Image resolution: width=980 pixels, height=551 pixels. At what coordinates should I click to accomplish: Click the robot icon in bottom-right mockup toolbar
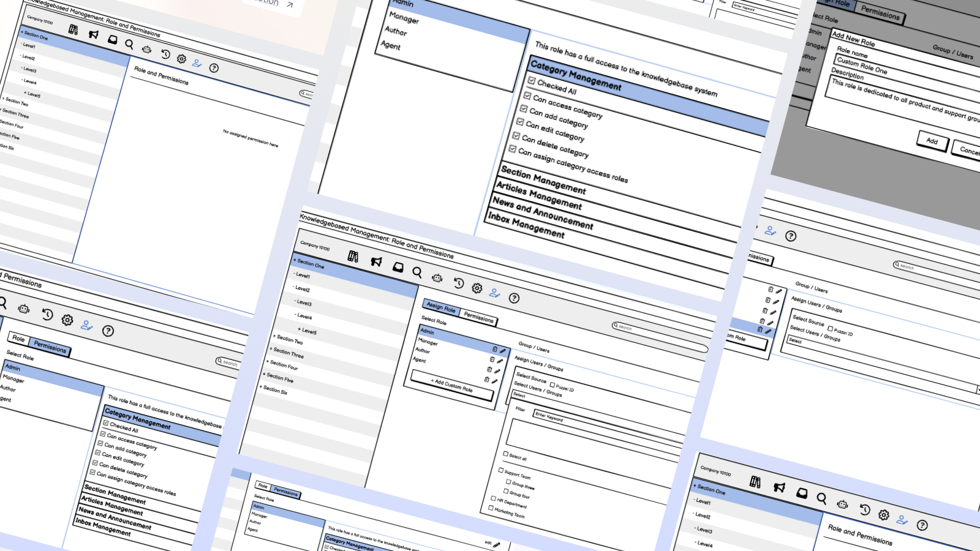pos(842,504)
